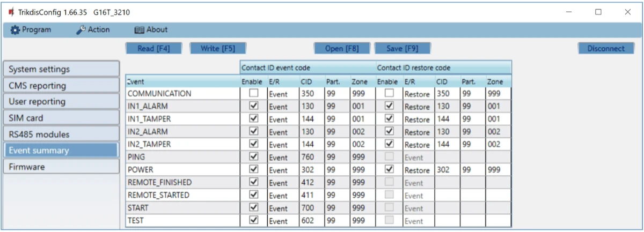Open the CMS reporting section
Image resolution: width=644 pixels, height=232 pixels.
point(61,85)
